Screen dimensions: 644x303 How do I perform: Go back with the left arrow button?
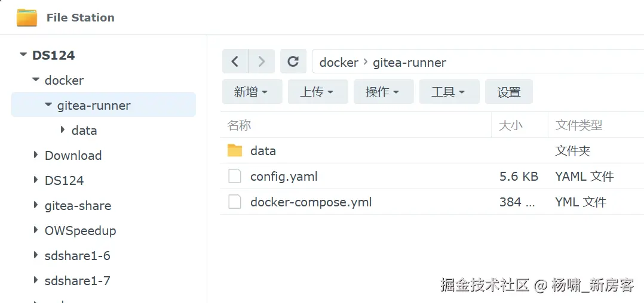235,61
